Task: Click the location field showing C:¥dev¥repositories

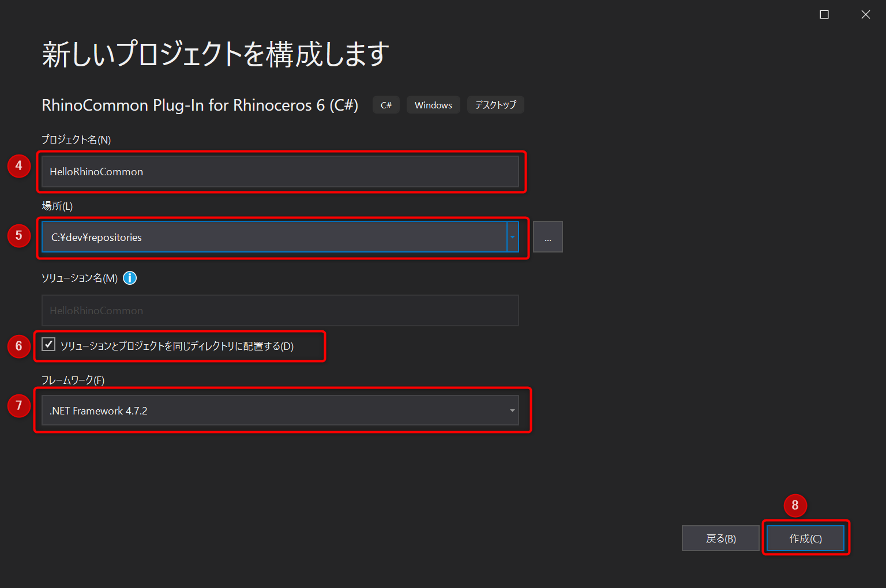Action: coord(274,237)
